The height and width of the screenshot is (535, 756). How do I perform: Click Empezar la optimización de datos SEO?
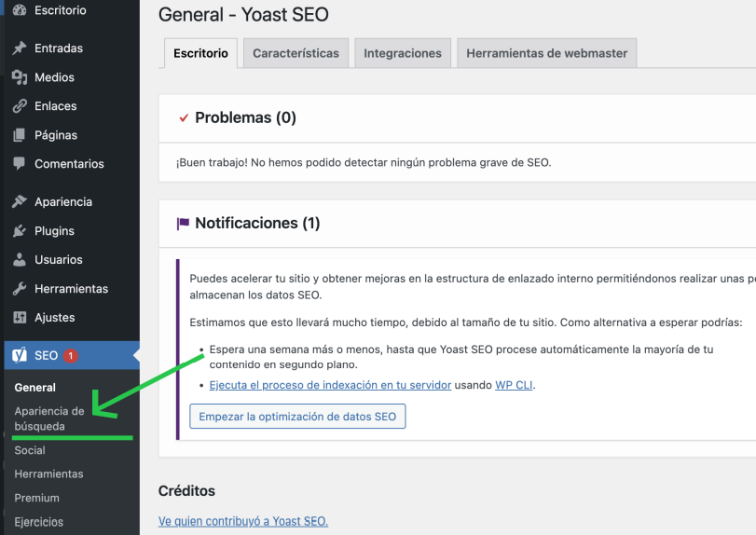click(x=297, y=417)
